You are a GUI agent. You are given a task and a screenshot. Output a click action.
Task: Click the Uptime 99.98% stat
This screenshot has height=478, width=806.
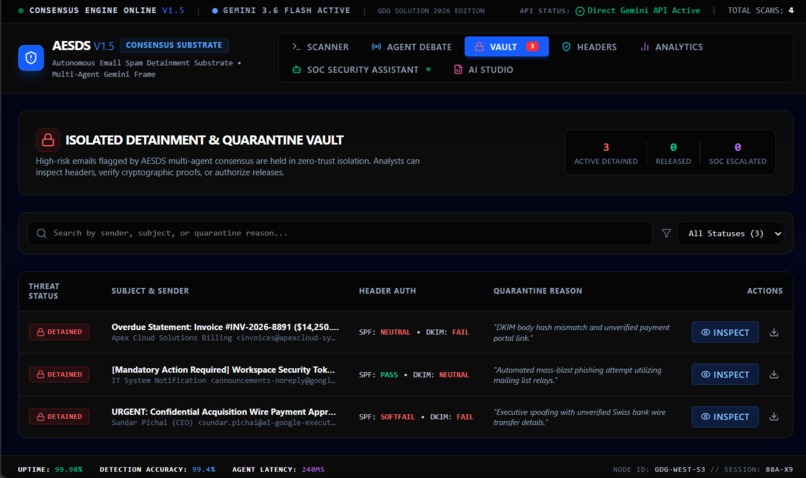click(50, 469)
